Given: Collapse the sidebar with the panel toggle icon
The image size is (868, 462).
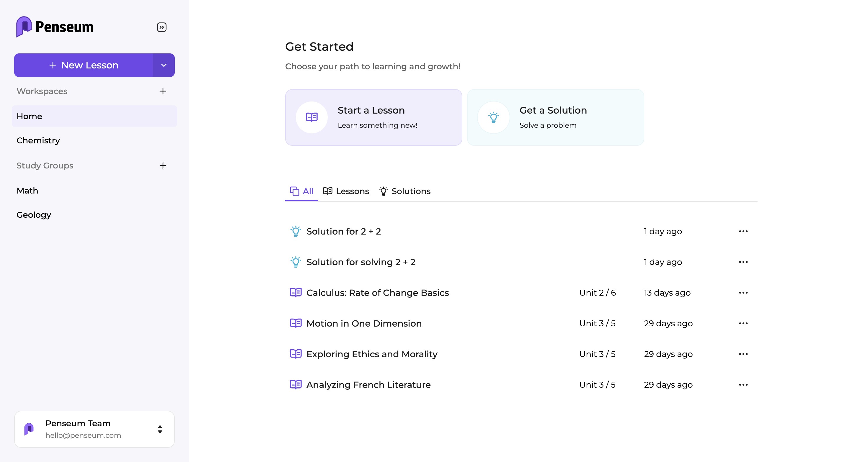Looking at the screenshot, I should [x=162, y=27].
